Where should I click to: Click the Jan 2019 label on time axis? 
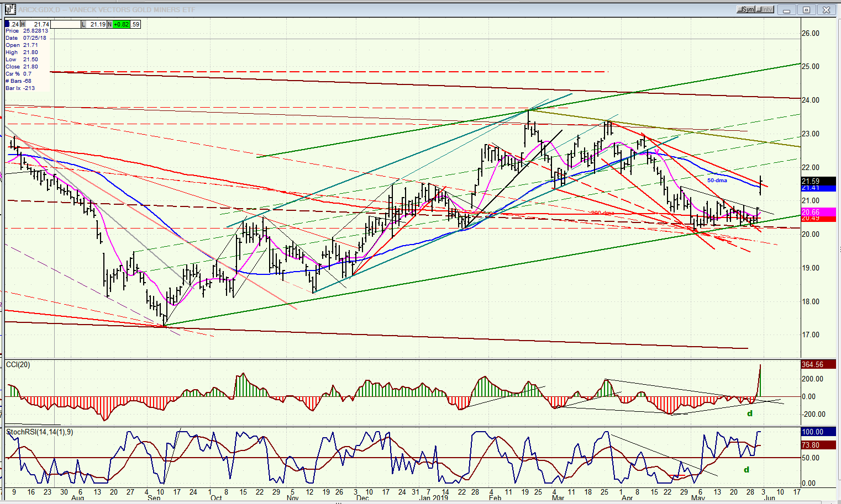(433, 498)
